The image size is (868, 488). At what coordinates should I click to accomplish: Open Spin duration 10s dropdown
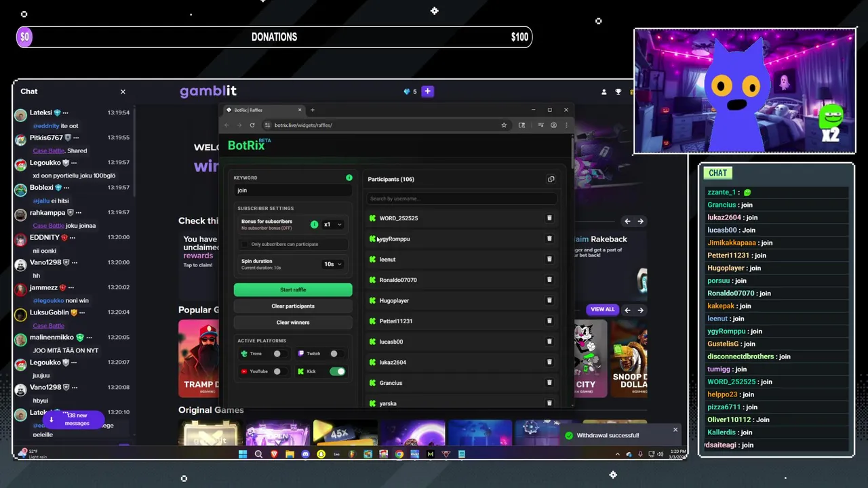pyautogui.click(x=332, y=264)
